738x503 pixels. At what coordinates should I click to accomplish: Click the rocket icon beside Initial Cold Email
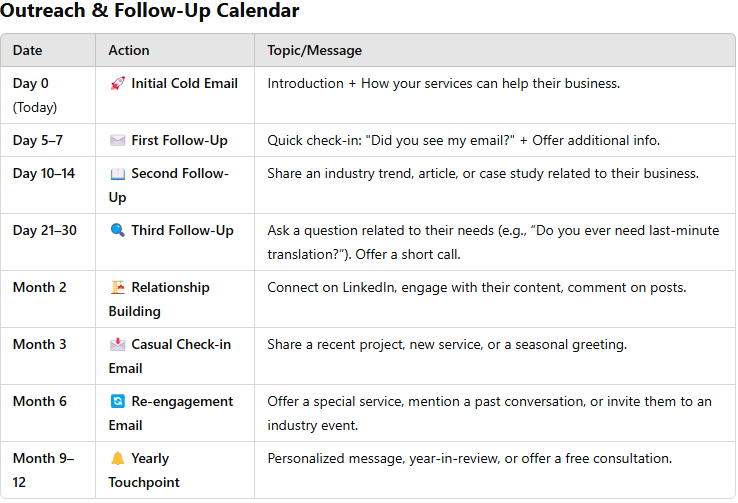117,83
